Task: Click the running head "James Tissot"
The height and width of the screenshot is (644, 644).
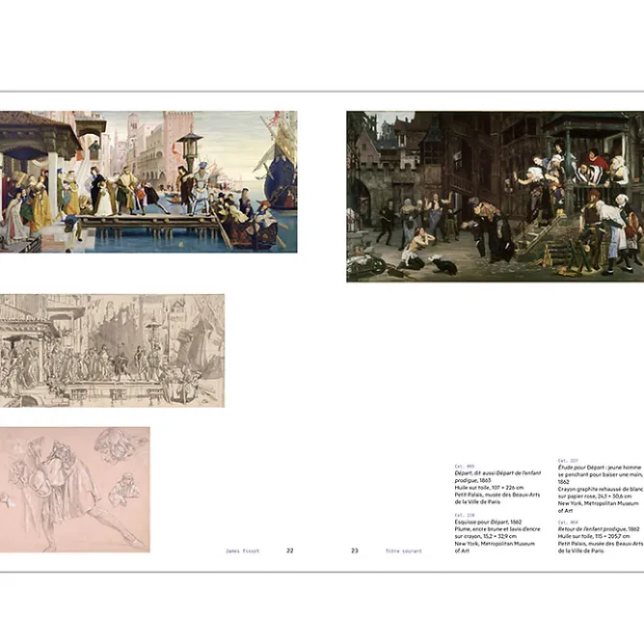Action: click(242, 550)
